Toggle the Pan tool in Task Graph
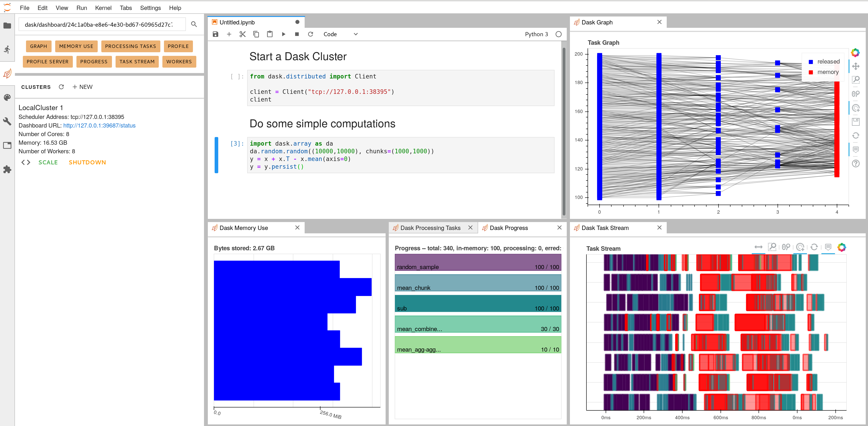The width and height of the screenshot is (868, 426). pyautogui.click(x=856, y=66)
